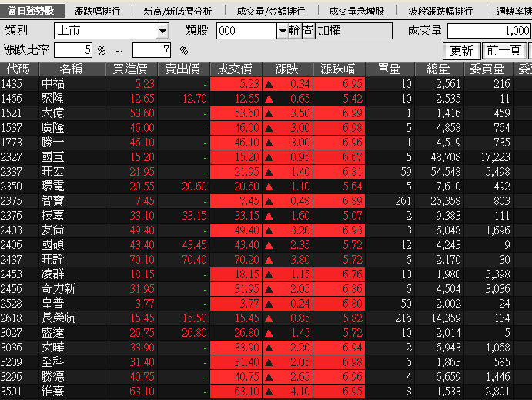The image size is (532, 400).
Task: Select stock row 2376 技嘉
Action: pos(266,216)
